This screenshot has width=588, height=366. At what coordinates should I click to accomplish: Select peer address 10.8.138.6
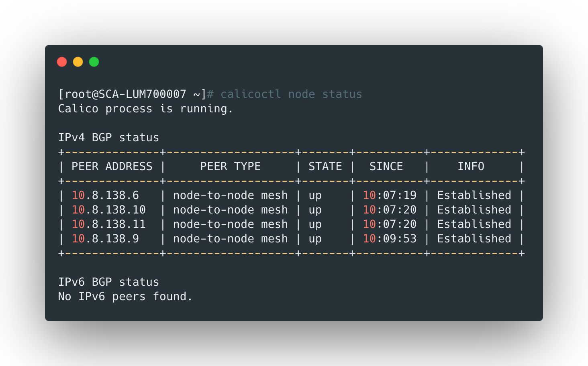click(105, 195)
